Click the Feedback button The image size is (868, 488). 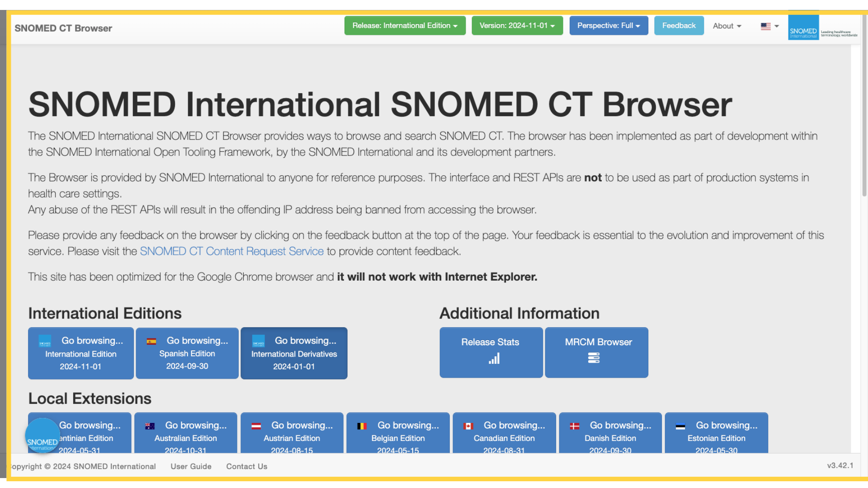click(x=679, y=25)
